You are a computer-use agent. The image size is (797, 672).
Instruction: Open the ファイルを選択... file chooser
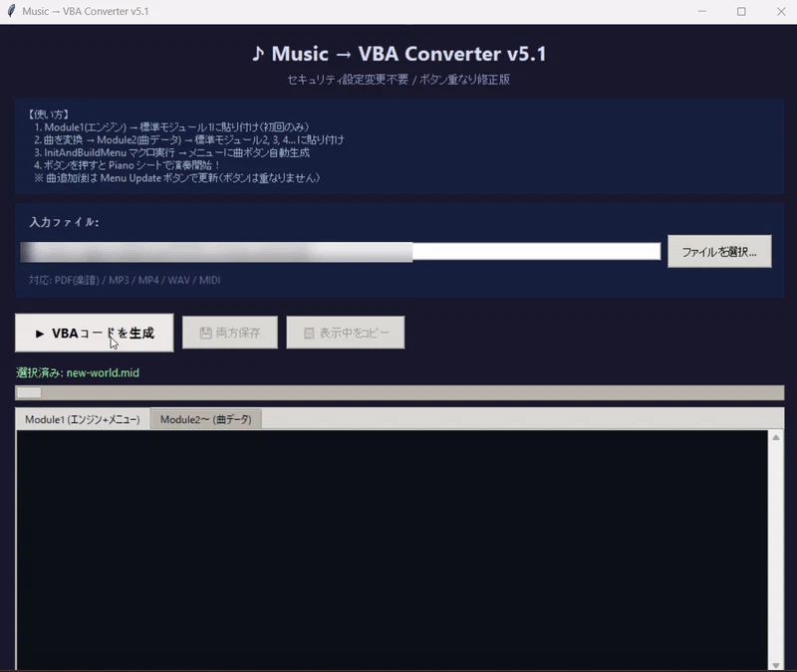(719, 252)
